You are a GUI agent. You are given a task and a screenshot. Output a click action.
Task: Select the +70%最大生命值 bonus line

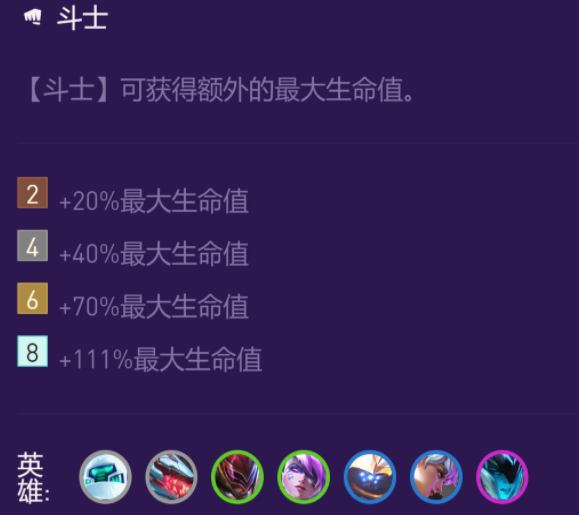154,307
